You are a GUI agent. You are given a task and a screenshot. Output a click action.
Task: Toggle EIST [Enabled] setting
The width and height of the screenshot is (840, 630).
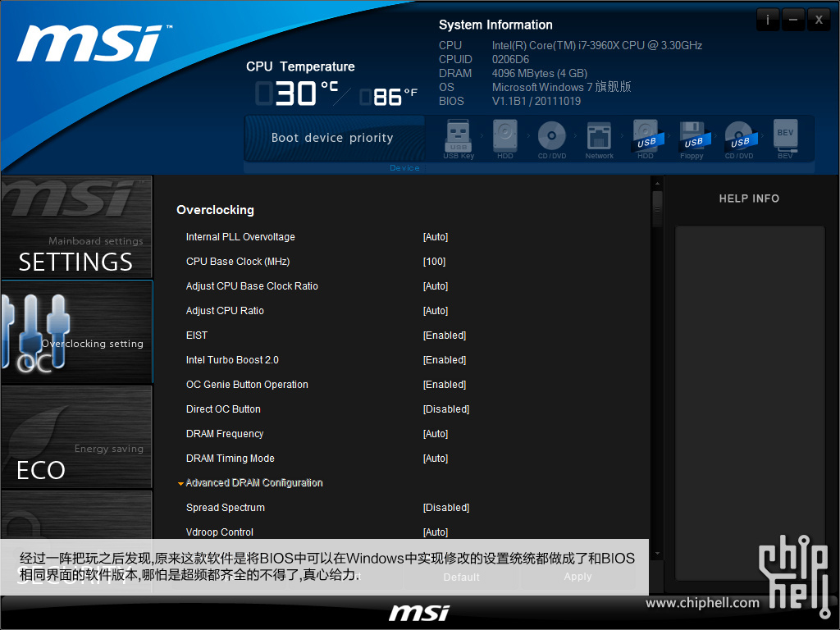click(444, 336)
